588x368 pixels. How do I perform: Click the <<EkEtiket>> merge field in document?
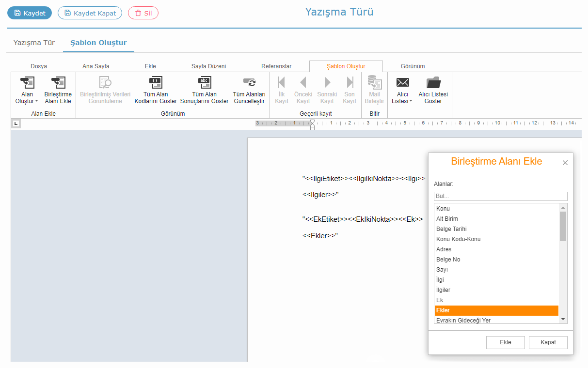click(328, 219)
